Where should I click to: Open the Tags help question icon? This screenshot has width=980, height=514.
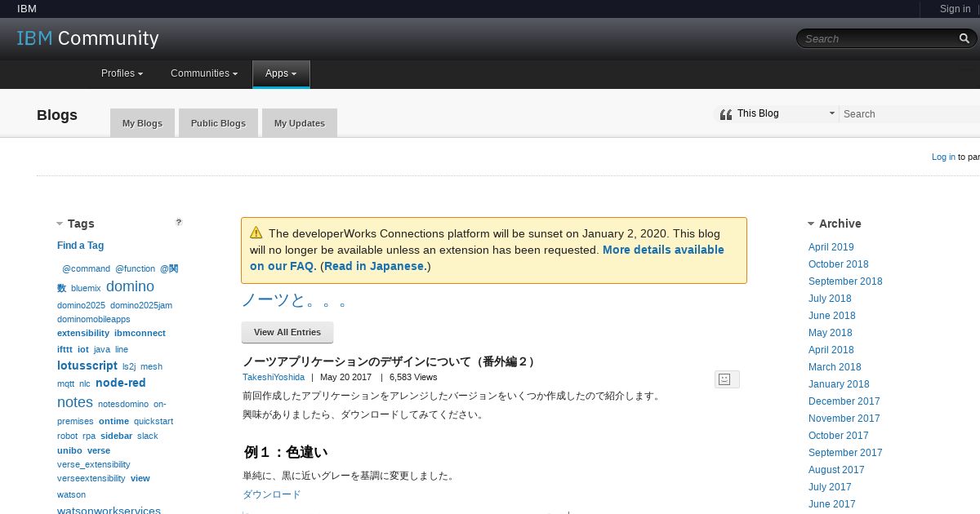(179, 222)
